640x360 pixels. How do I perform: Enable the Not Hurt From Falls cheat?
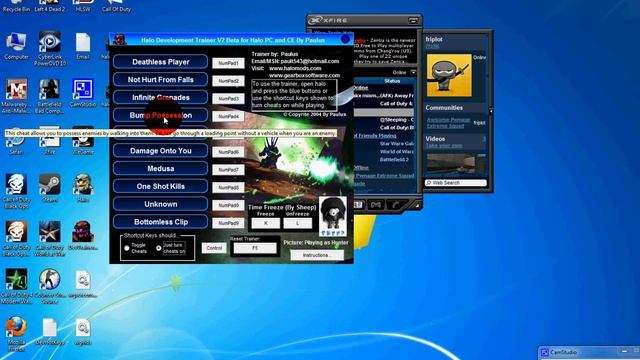[x=160, y=80]
